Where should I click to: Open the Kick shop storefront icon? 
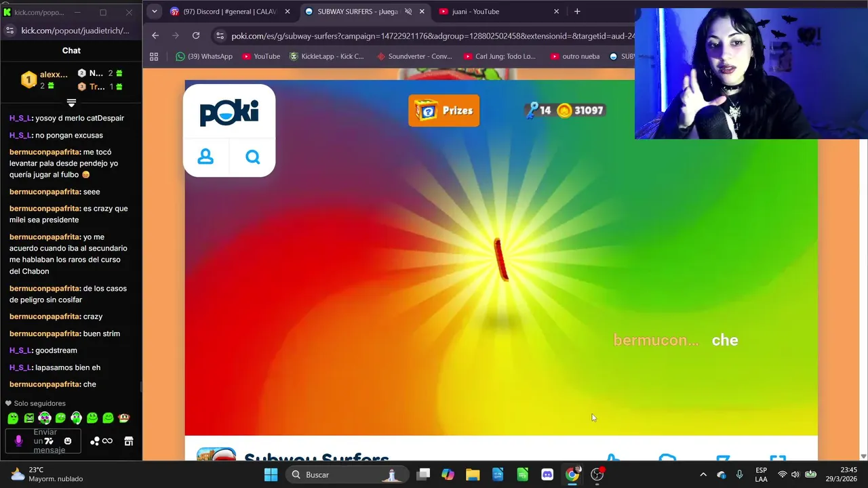point(128,441)
